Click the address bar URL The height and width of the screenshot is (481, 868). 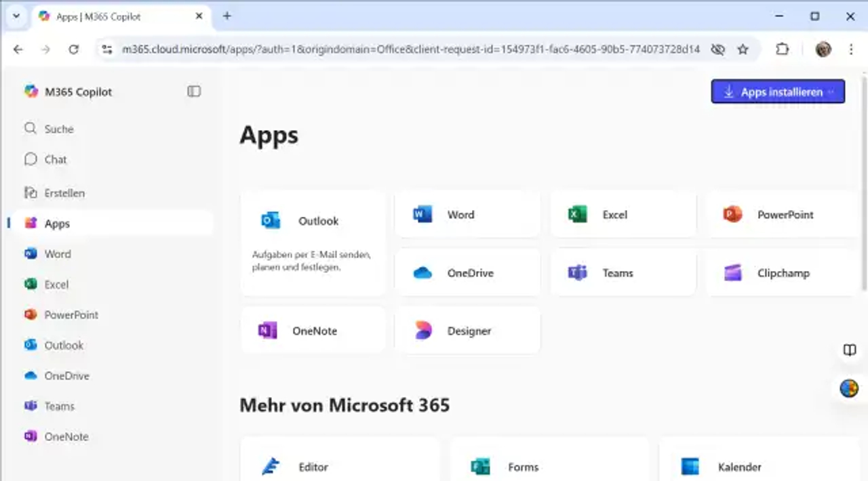pyautogui.click(x=410, y=49)
